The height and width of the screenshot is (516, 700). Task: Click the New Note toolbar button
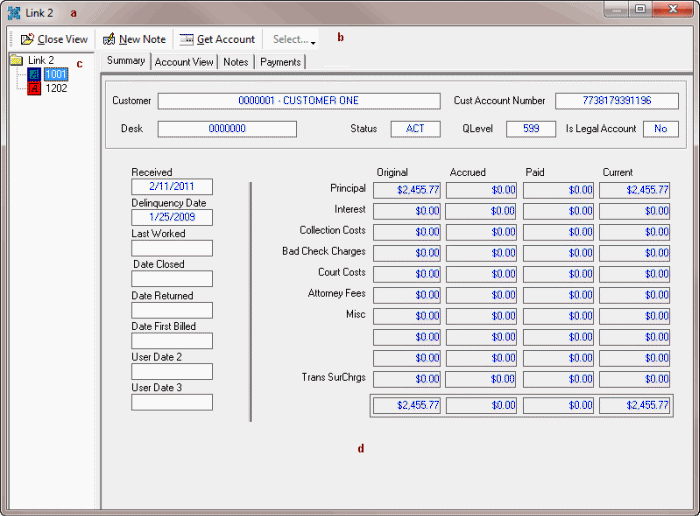[134, 39]
